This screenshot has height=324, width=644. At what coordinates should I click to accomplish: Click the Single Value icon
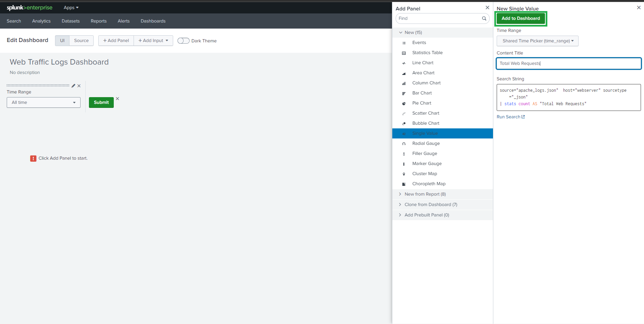[404, 134]
